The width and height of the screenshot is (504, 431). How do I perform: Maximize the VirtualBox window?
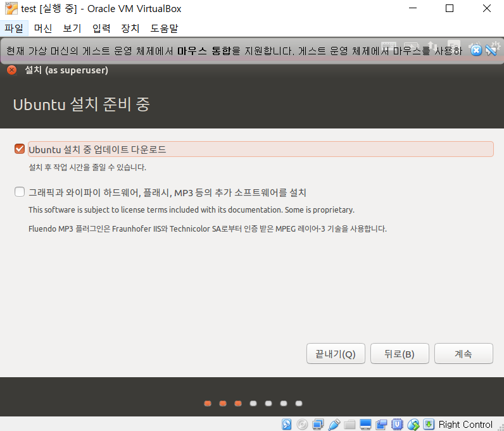click(450, 8)
